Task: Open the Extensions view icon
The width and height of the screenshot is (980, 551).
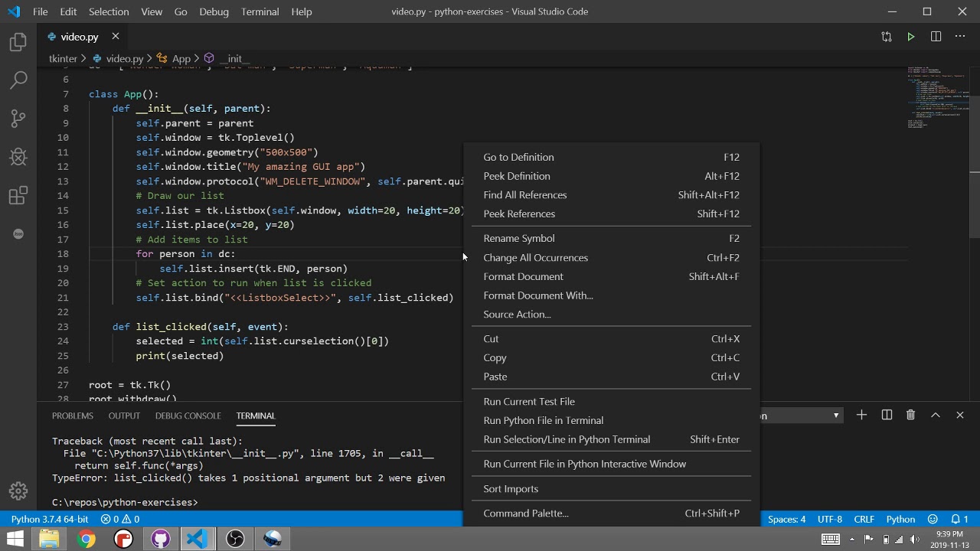Action: [x=18, y=196]
